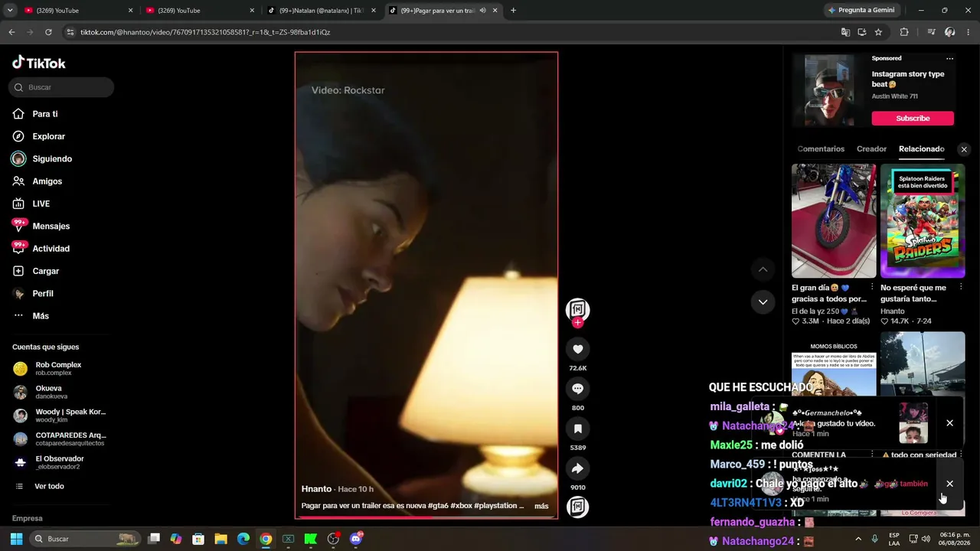Switch to the second YouTube browser tab
980x551 pixels.
click(199, 11)
